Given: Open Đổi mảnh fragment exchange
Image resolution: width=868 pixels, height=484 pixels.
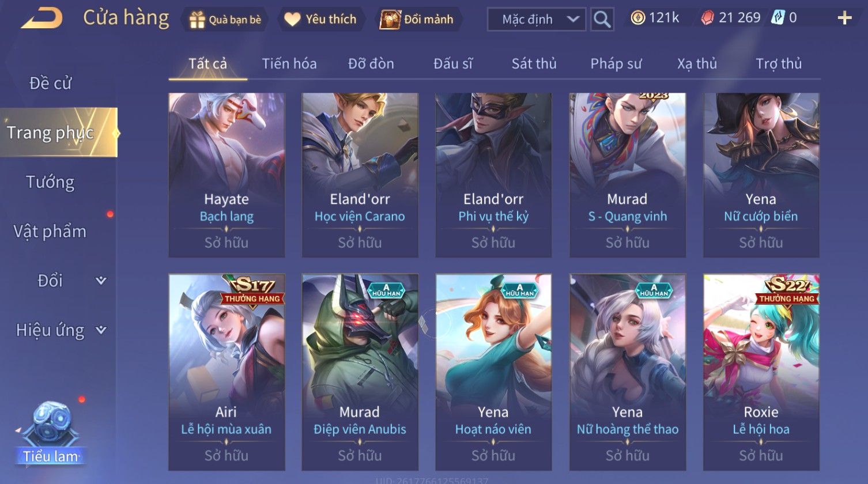Looking at the screenshot, I should point(417,20).
